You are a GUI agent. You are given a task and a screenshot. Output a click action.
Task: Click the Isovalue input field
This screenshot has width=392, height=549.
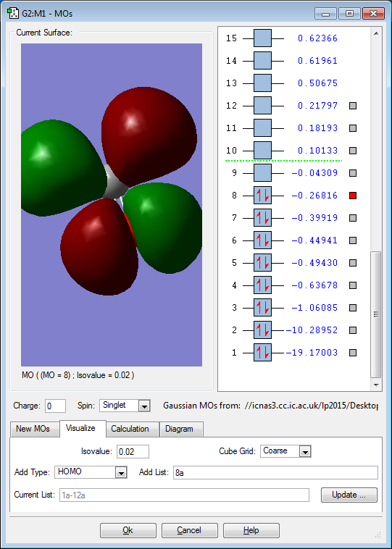tap(133, 452)
